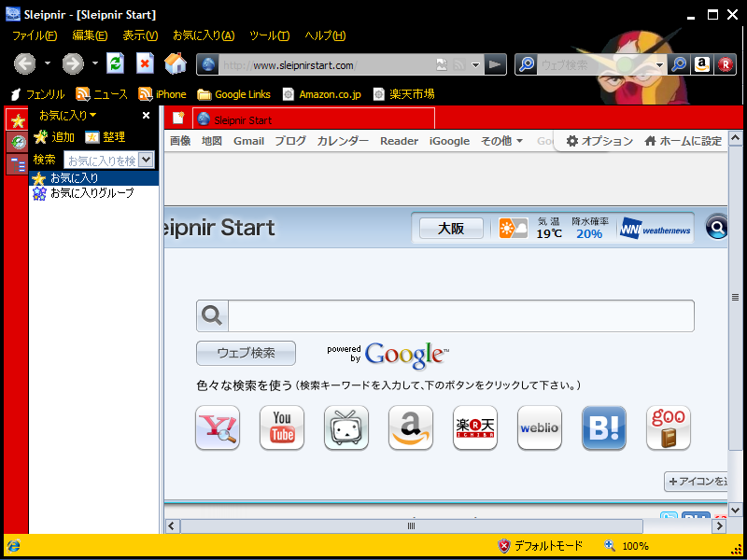The height and width of the screenshot is (560, 747).
Task: Open the ファイル(F) menu
Action: 35,35
